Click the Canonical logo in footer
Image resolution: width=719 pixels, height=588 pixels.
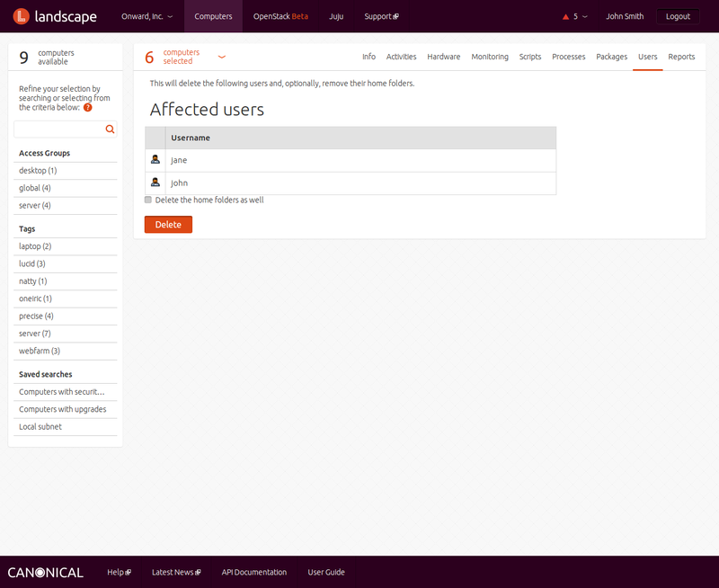tap(46, 573)
